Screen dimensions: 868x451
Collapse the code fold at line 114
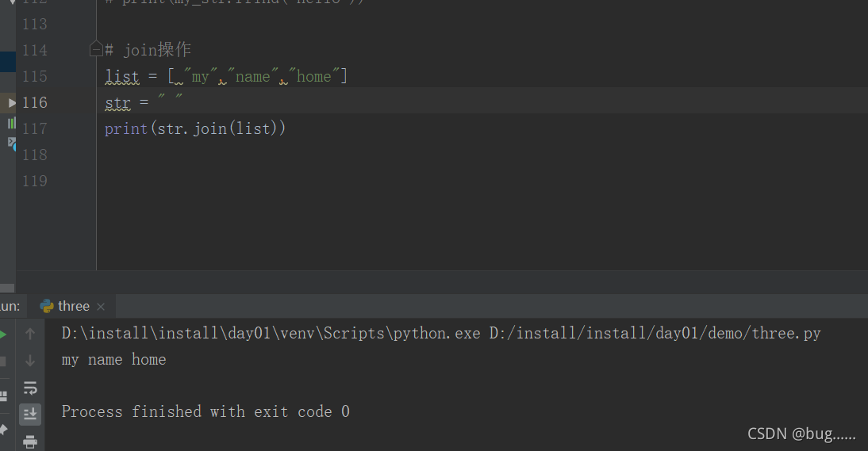click(96, 50)
